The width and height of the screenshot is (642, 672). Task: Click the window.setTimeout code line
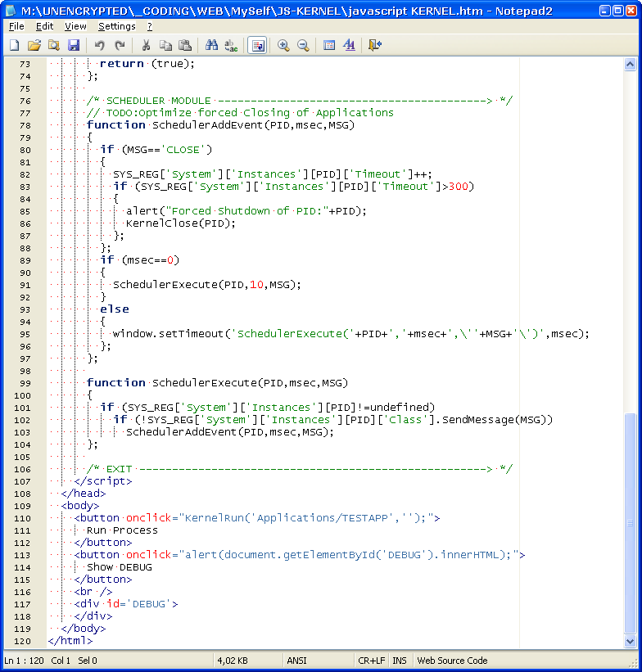pyautogui.click(x=350, y=334)
